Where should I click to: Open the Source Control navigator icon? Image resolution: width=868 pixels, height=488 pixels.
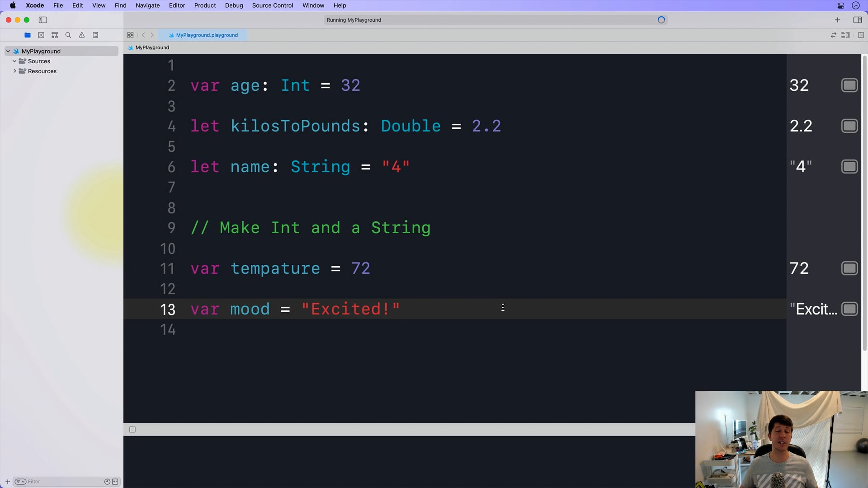pyautogui.click(x=41, y=35)
